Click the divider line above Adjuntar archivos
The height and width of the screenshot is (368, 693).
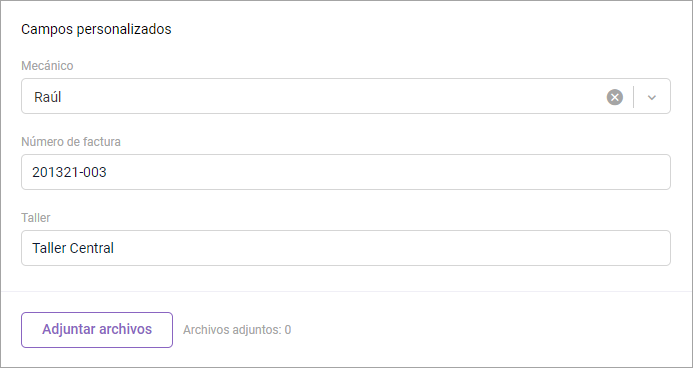346,292
